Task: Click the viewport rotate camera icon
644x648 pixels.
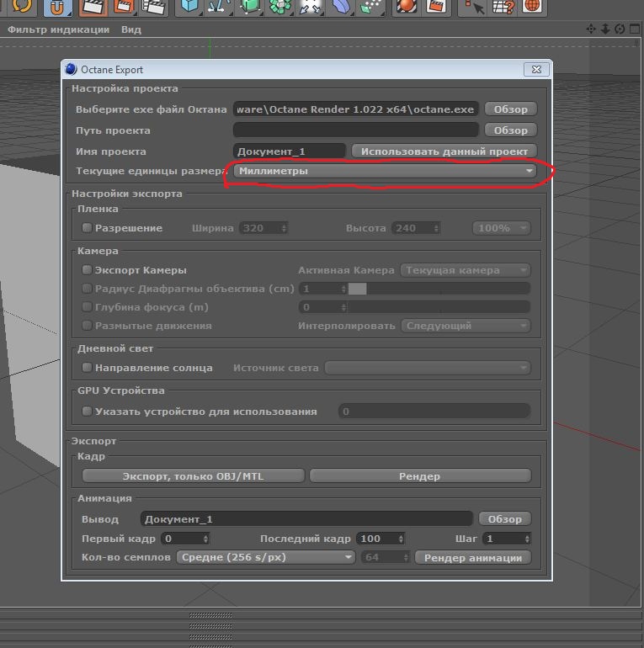Action: click(x=620, y=29)
